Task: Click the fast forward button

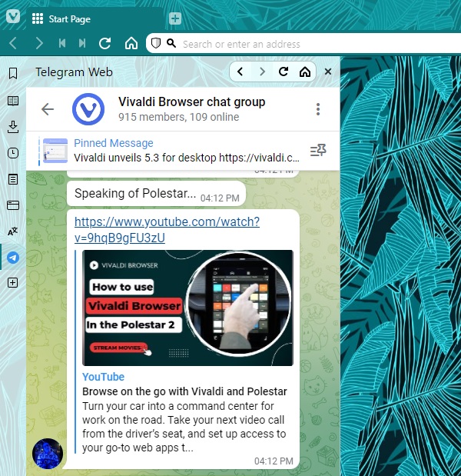Action: click(x=82, y=43)
